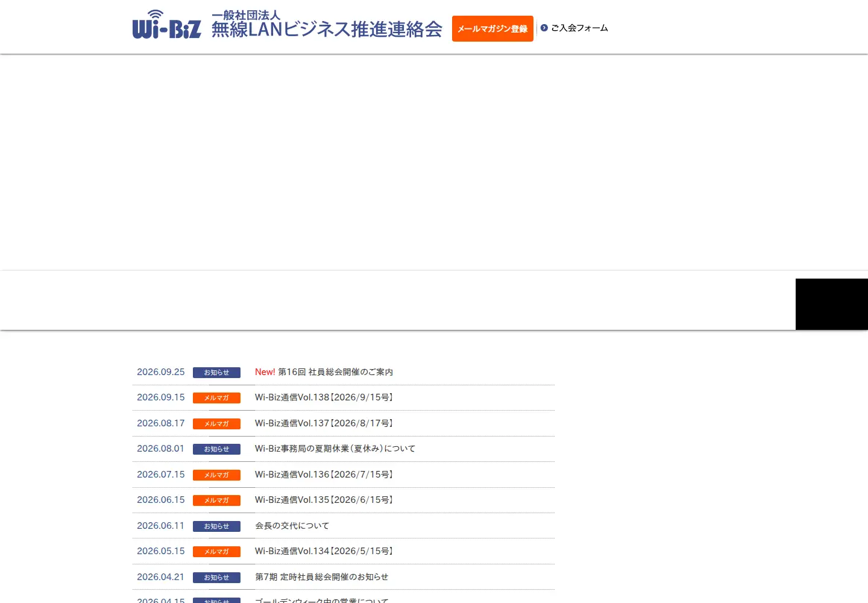Click the date 2026.06.15
The width and height of the screenshot is (868, 603).
coord(161,500)
